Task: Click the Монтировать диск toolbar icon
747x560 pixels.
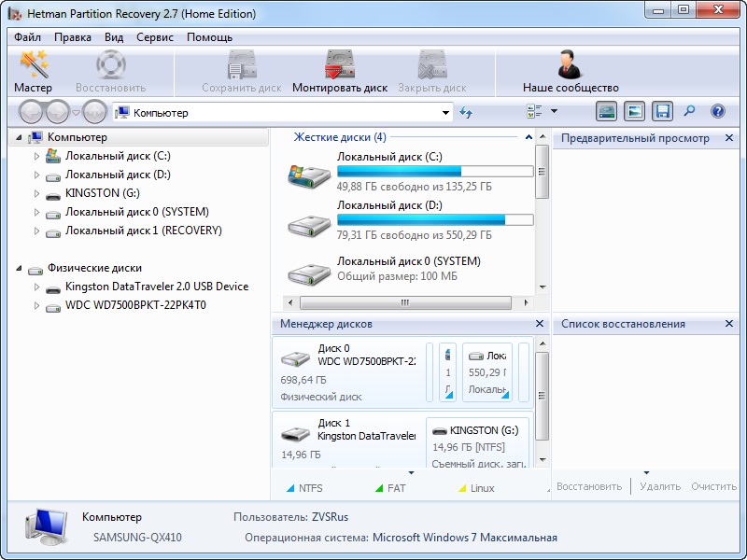Action: click(x=339, y=72)
